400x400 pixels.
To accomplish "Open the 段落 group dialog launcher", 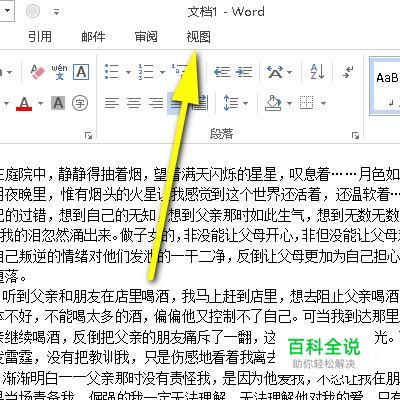I will tap(355, 135).
